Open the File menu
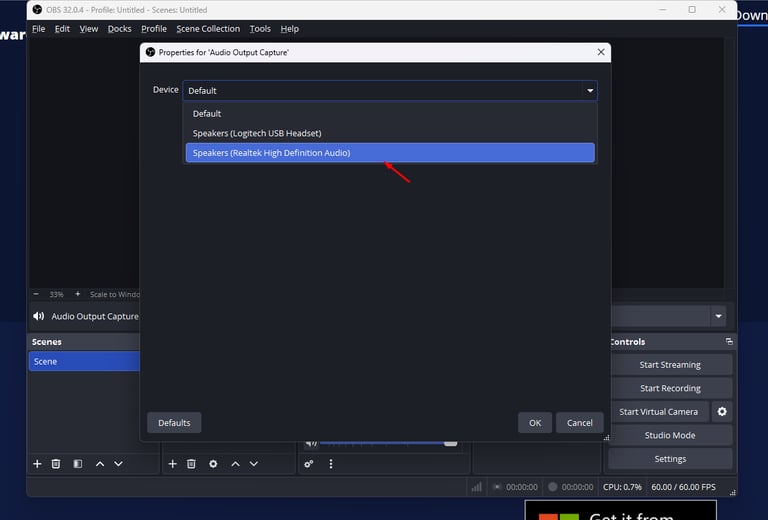The width and height of the screenshot is (768, 520). coord(38,29)
